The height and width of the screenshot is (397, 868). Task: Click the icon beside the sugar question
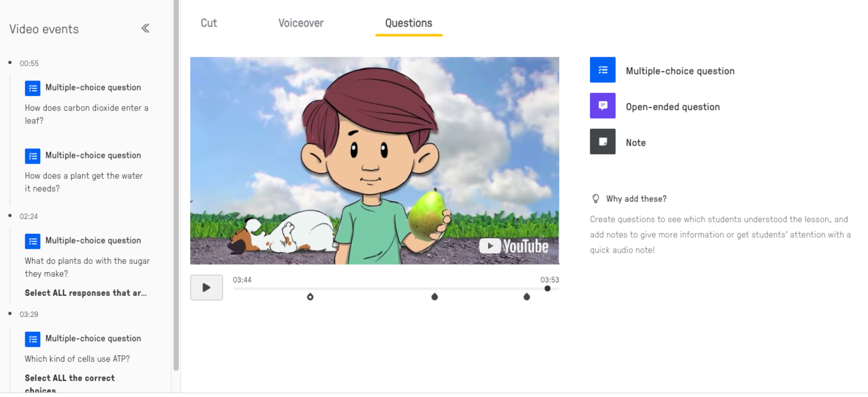click(x=33, y=241)
